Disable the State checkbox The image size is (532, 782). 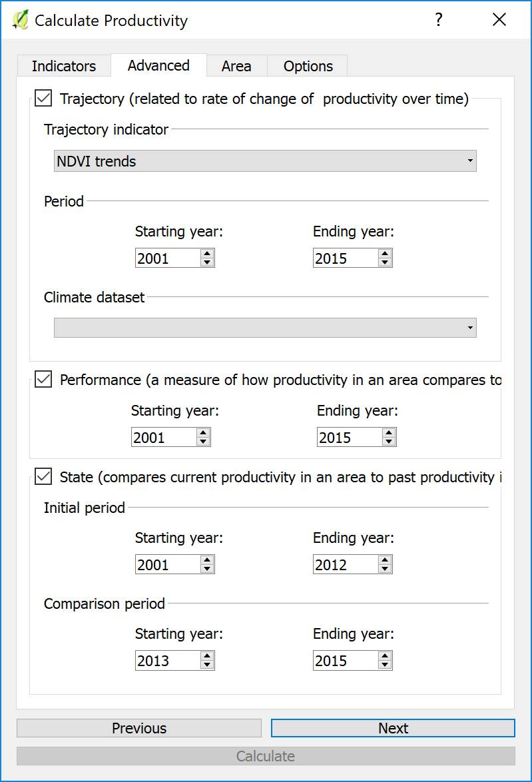43,477
